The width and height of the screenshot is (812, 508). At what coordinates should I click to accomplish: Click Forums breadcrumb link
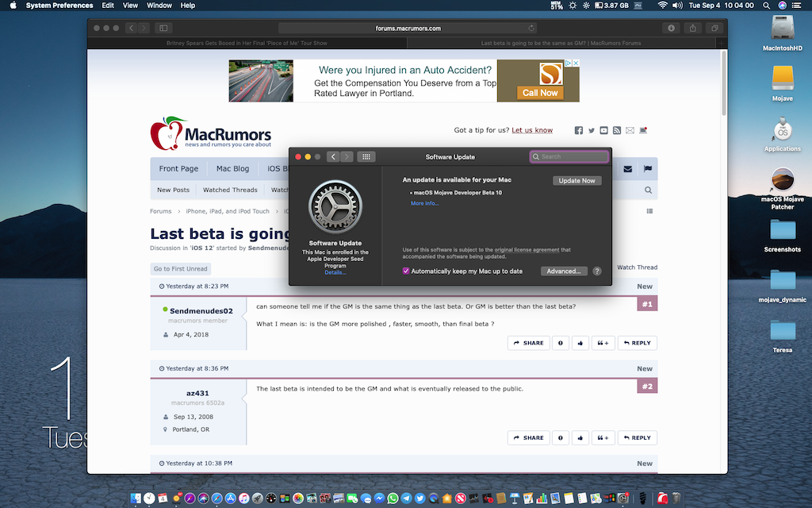160,211
